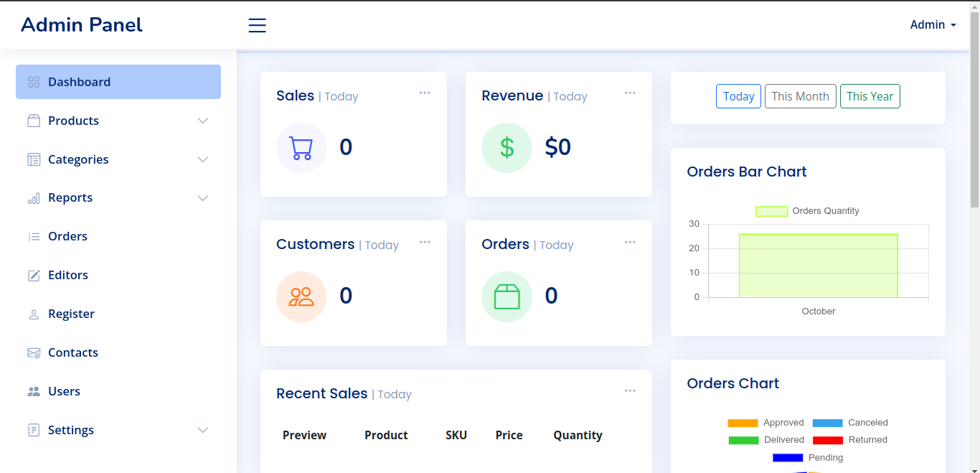Image resolution: width=980 pixels, height=473 pixels.
Task: Open the hamburger menu in the top bar
Action: tap(257, 25)
